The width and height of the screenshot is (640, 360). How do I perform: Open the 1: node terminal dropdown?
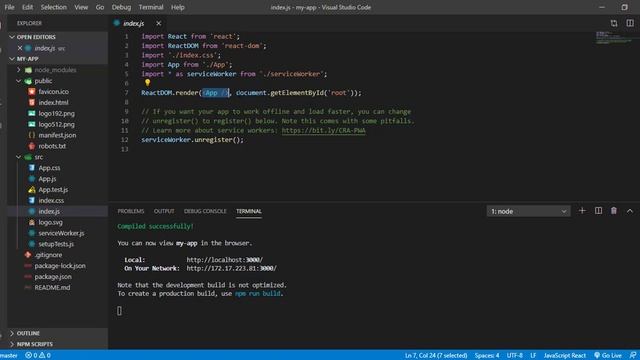tap(529, 211)
